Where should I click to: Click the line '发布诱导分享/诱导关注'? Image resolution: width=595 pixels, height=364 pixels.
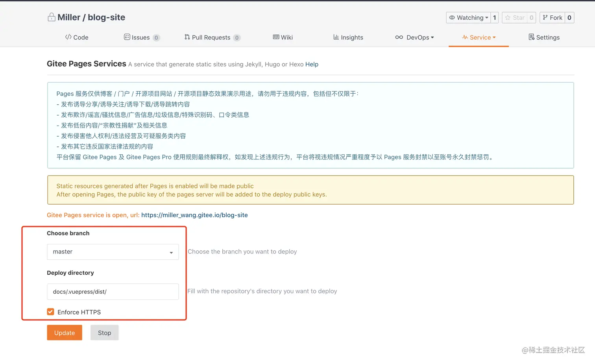click(x=123, y=104)
